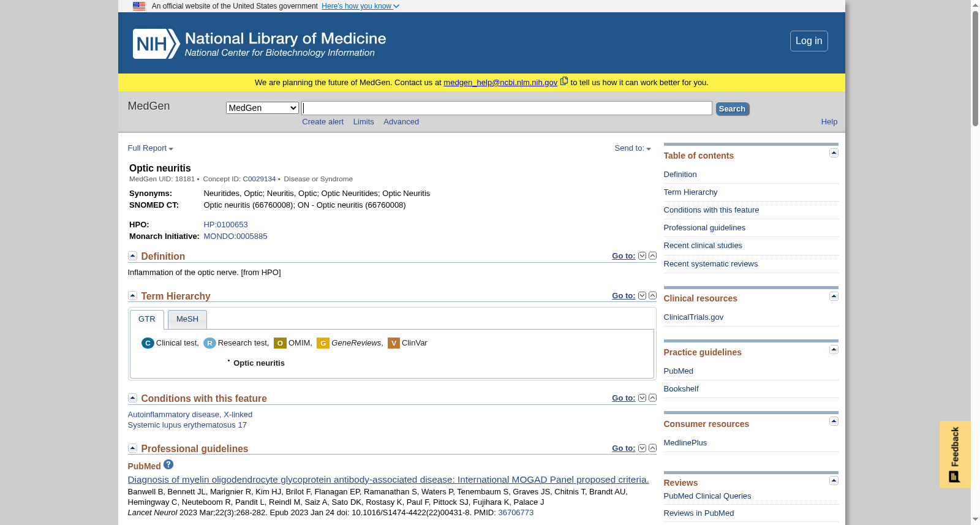Open MedlinePlus consumer resource
This screenshot has width=980, height=525.
(x=685, y=443)
